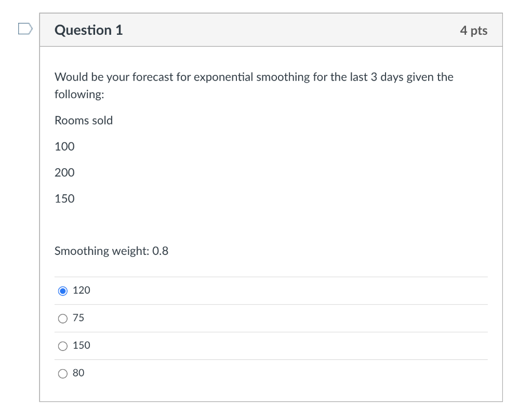Click the Rooms sold label

tap(84, 120)
